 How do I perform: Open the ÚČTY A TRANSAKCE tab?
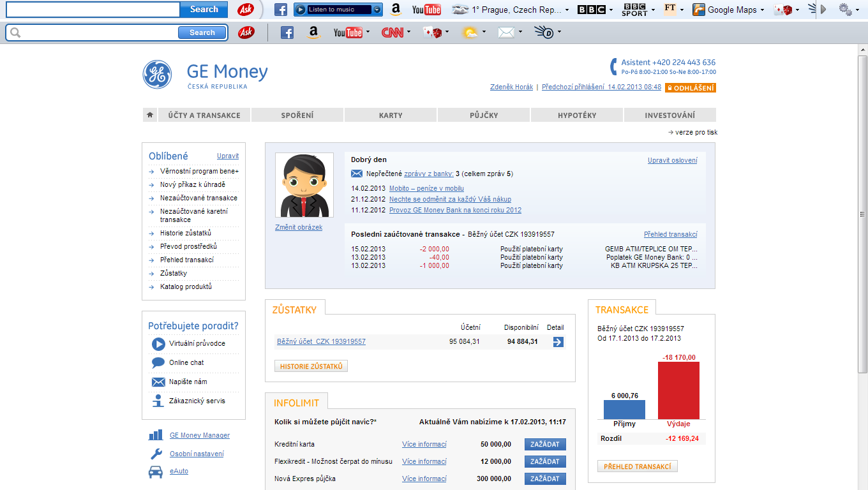click(204, 115)
